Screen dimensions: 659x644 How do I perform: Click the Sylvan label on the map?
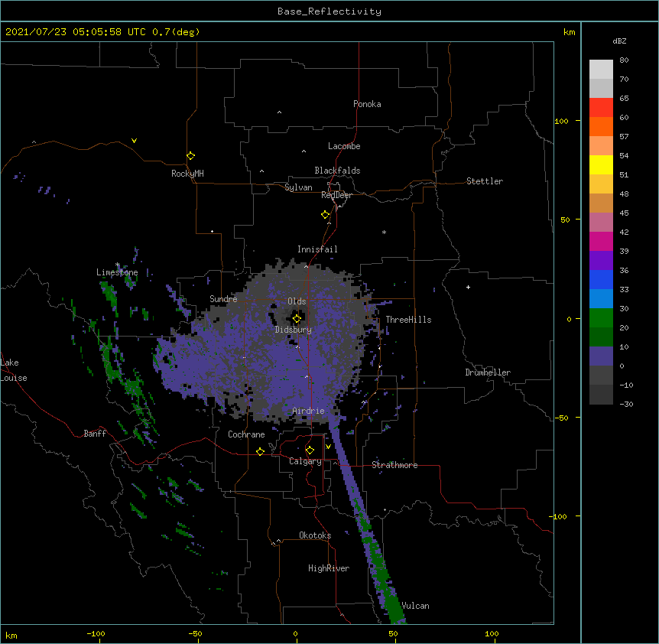298,187
